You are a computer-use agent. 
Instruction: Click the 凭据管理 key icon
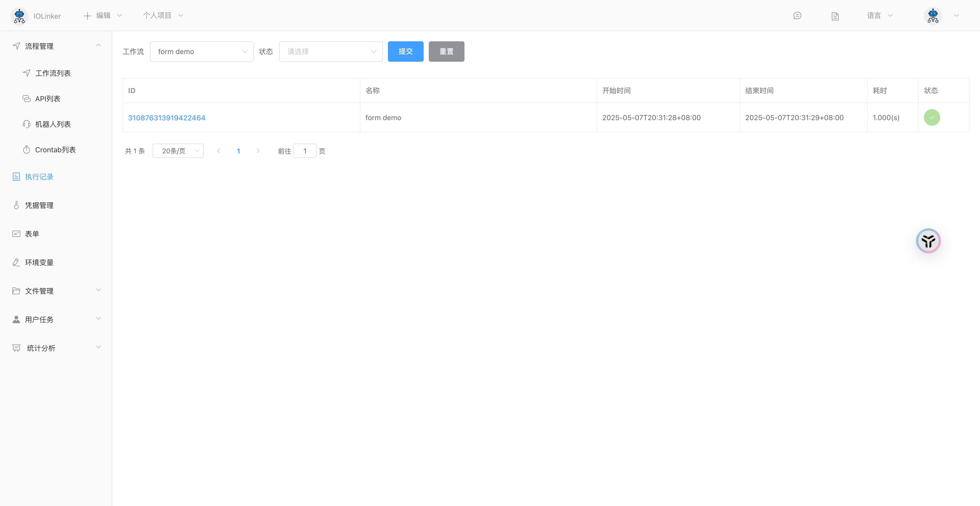point(16,205)
